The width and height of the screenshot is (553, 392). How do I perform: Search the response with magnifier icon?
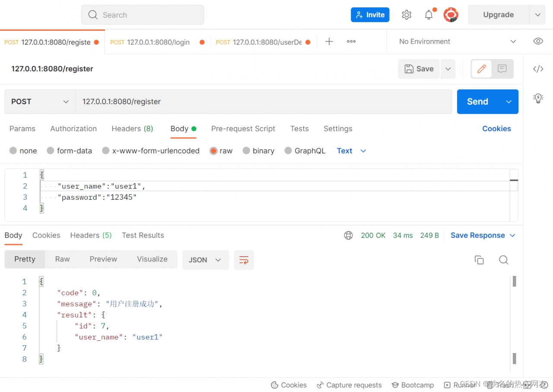coord(503,260)
